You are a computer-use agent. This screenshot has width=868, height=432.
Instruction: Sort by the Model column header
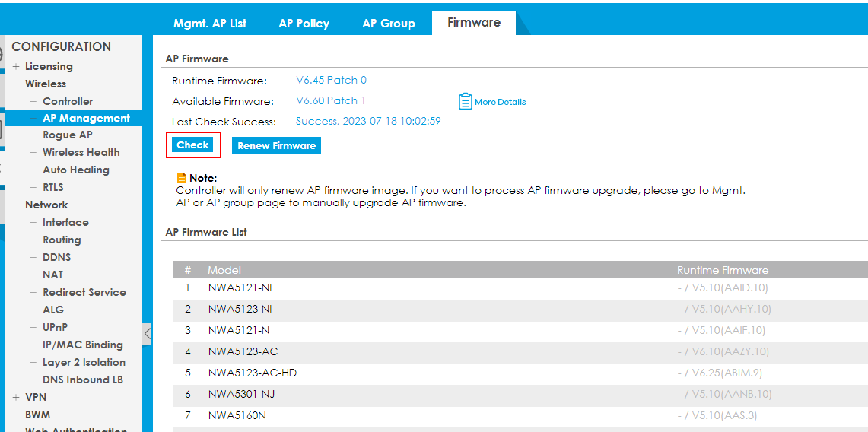coord(224,270)
